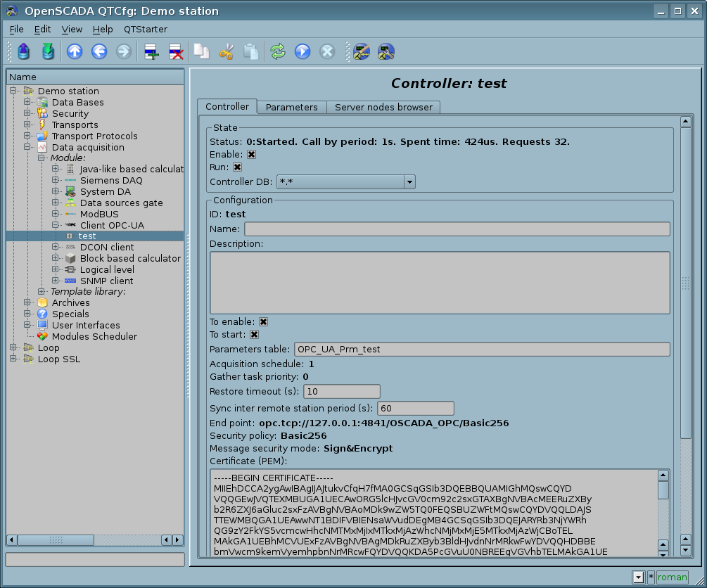Click the Parameters table input field

(x=481, y=350)
